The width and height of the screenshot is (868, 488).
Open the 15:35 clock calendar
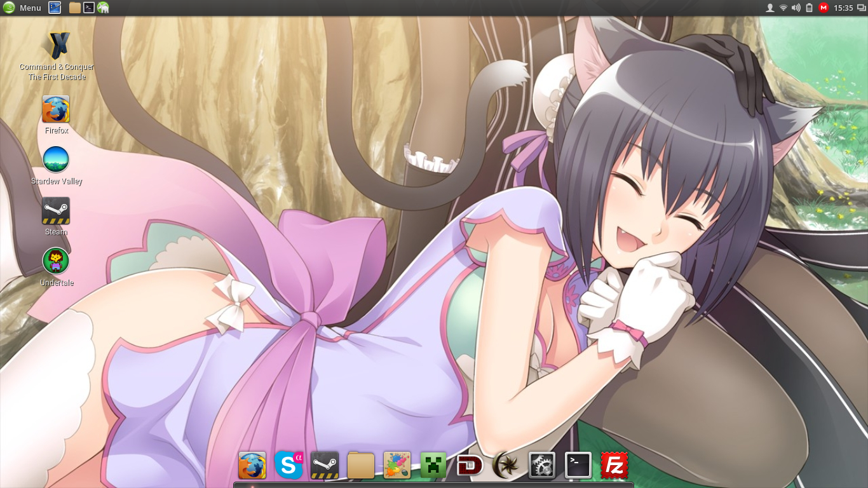click(x=843, y=8)
